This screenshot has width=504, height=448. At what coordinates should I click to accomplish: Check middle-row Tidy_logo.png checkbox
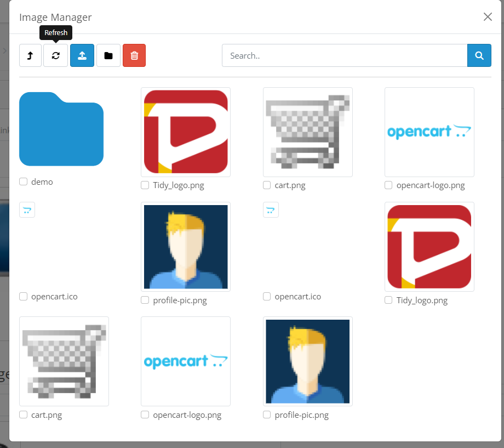388,300
